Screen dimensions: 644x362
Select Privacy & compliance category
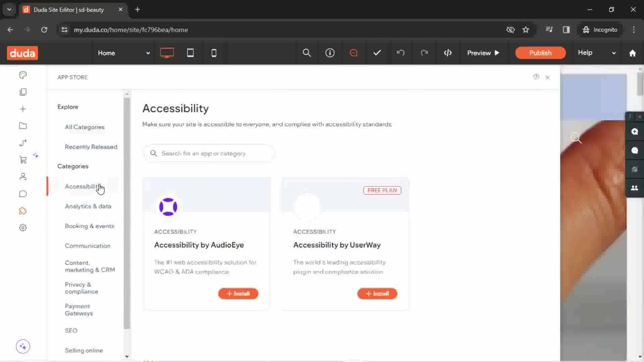pyautogui.click(x=81, y=288)
